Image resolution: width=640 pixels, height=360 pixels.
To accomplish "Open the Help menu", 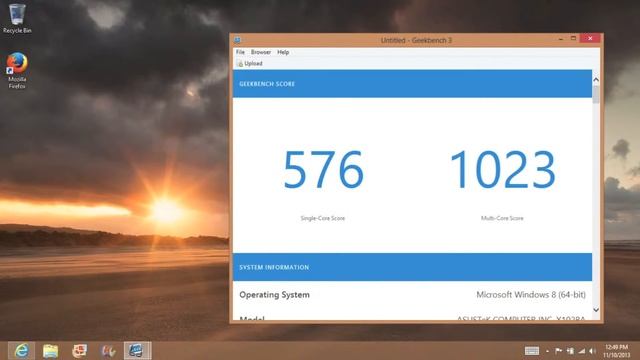I will [283, 52].
